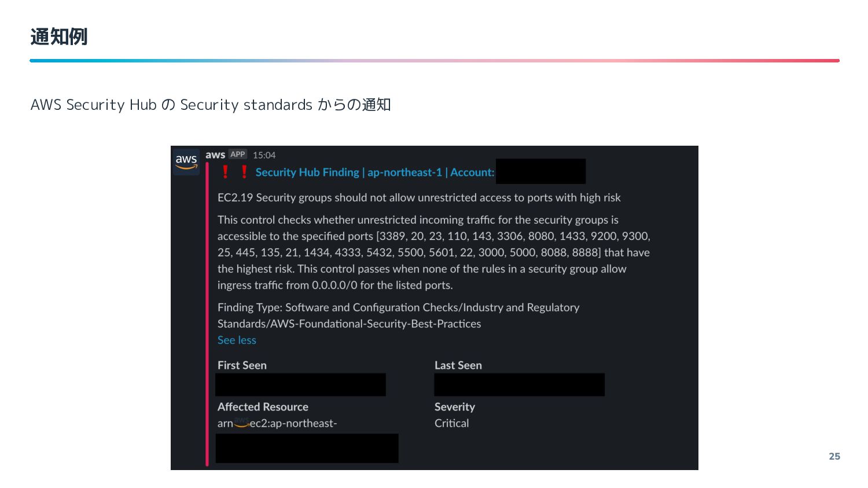868x488 pixels.
Task: Select the EC2.19 control title line
Action: (419, 198)
